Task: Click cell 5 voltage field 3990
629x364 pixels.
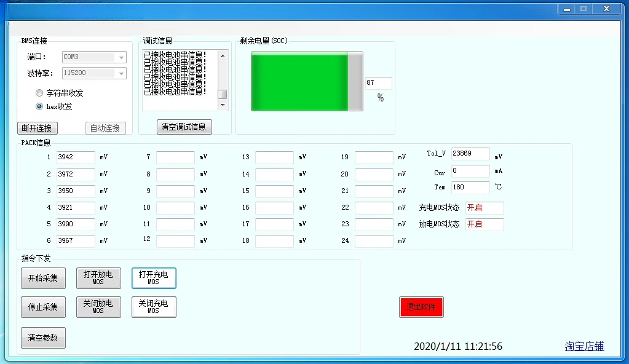Action: click(x=76, y=224)
